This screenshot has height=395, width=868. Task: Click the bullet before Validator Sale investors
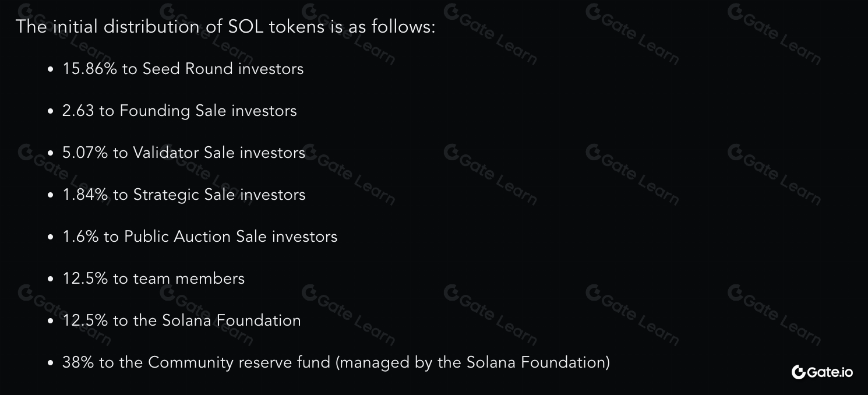pyautogui.click(x=51, y=153)
